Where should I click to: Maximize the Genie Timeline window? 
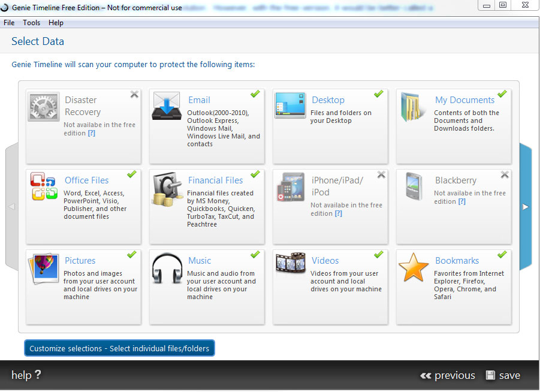503,5
